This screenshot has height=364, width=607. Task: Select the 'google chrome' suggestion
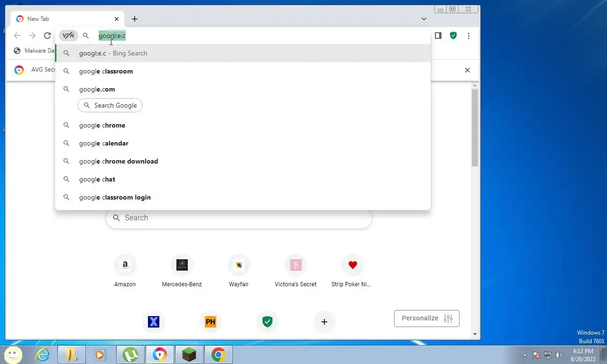(243, 125)
